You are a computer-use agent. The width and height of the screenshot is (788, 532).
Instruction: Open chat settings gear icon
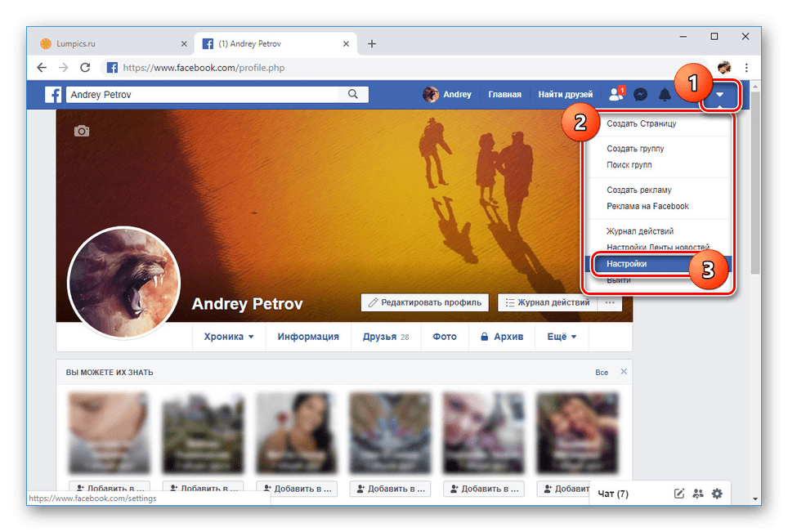pos(717,494)
